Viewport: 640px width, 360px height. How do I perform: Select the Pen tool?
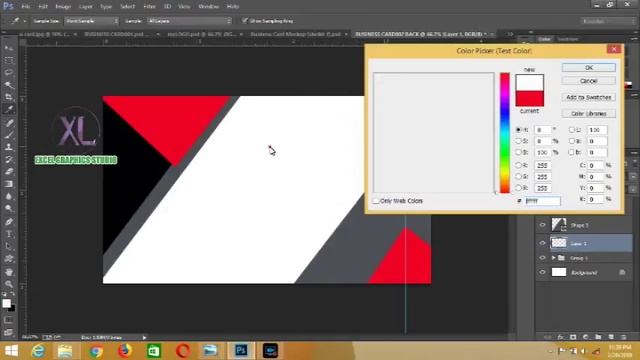tap(9, 222)
